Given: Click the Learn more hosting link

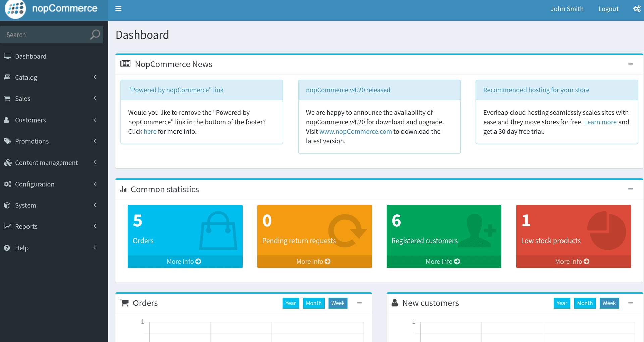Looking at the screenshot, I should (600, 122).
